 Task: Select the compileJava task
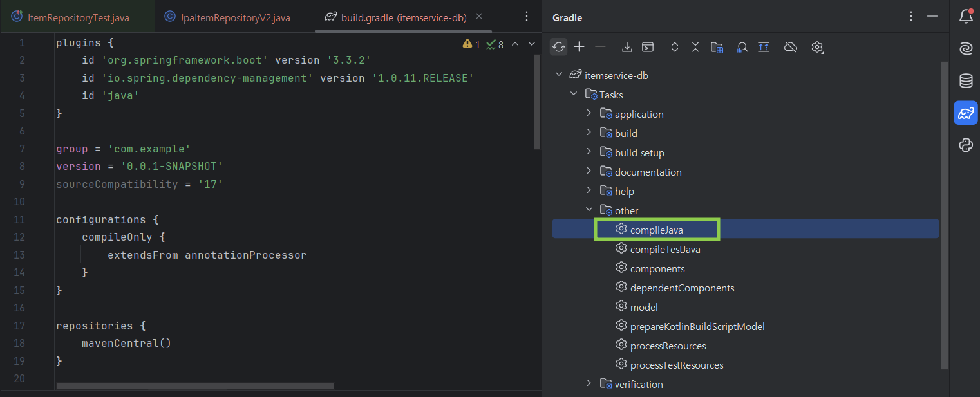[x=746, y=230]
